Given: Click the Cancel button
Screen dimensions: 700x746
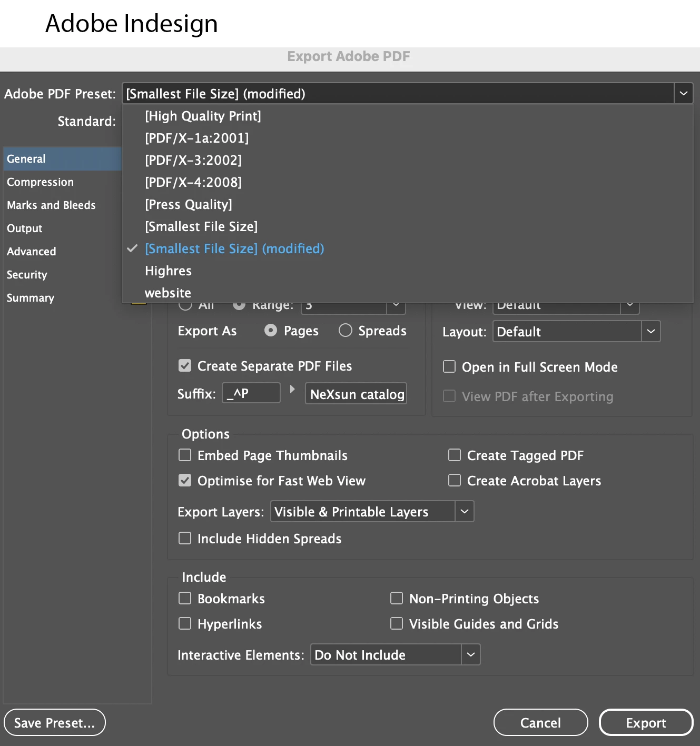Looking at the screenshot, I should (x=540, y=722).
